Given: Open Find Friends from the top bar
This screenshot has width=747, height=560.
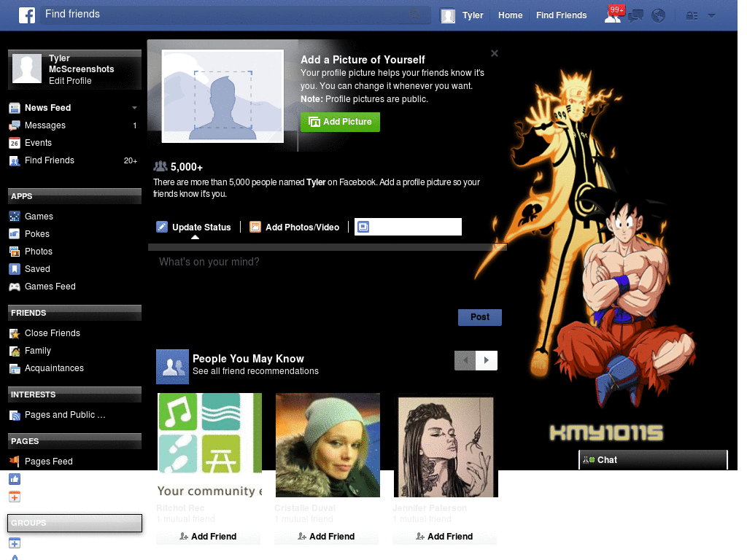Looking at the screenshot, I should tap(561, 15).
